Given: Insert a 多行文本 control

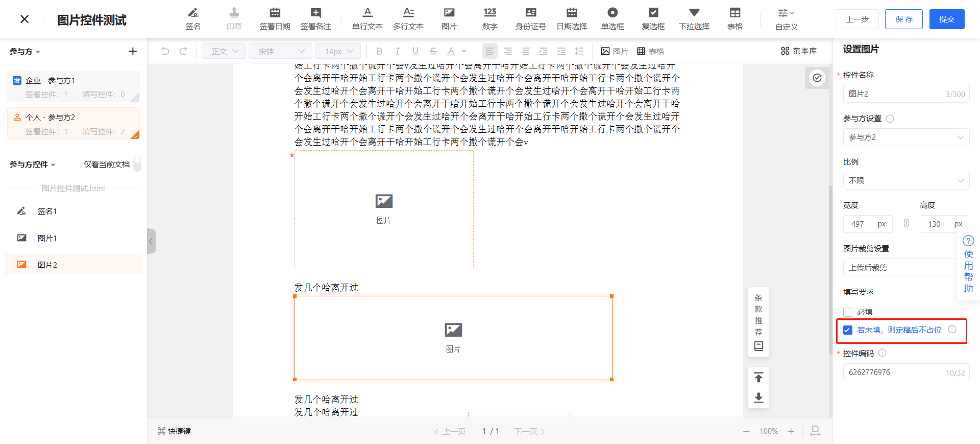Looking at the screenshot, I should (408, 19).
